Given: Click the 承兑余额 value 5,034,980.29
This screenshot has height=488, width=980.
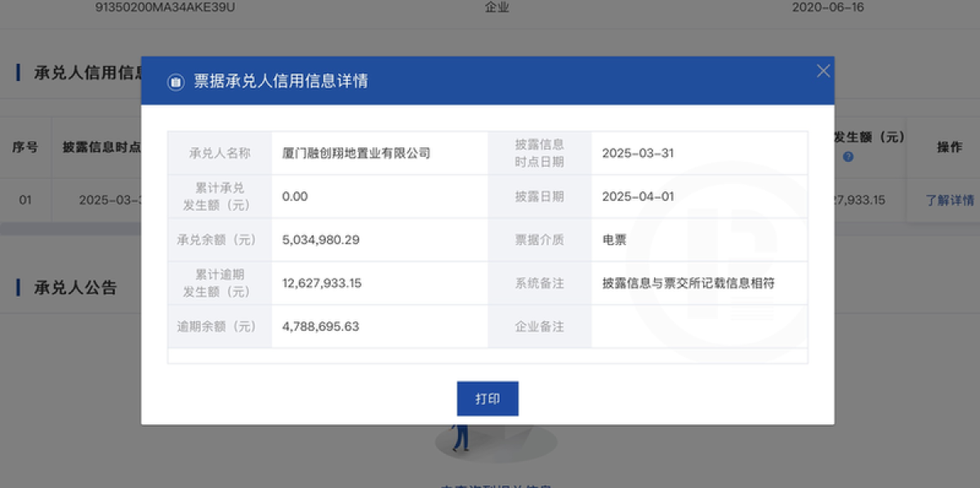Looking at the screenshot, I should click(321, 240).
